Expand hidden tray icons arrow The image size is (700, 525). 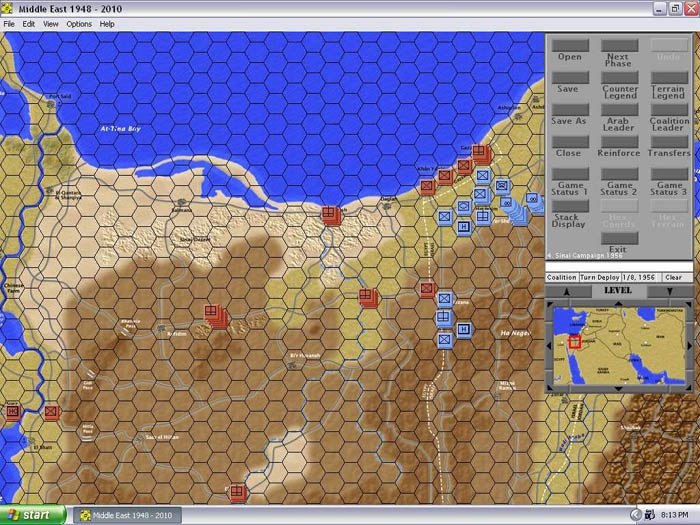coord(635,515)
